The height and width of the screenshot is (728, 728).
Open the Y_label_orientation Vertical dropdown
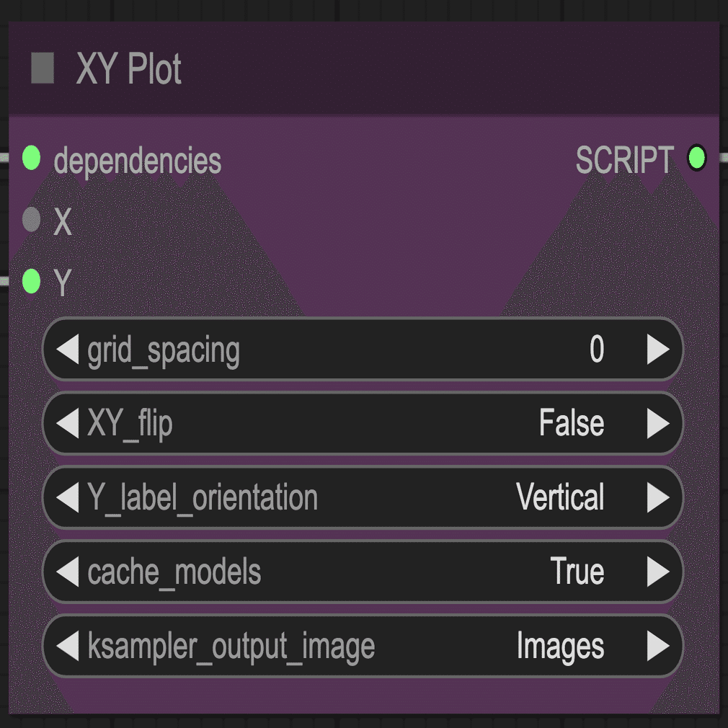click(363, 497)
